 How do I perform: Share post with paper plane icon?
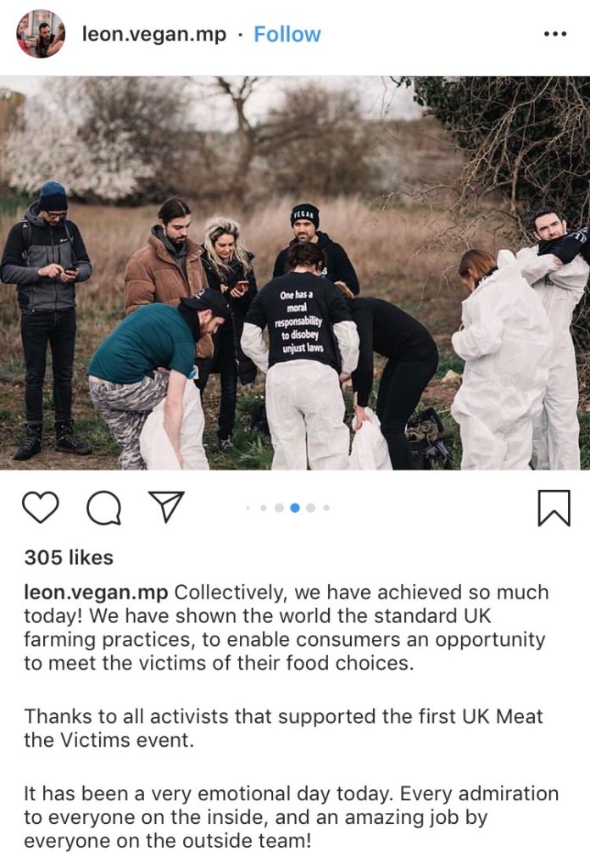(166, 507)
